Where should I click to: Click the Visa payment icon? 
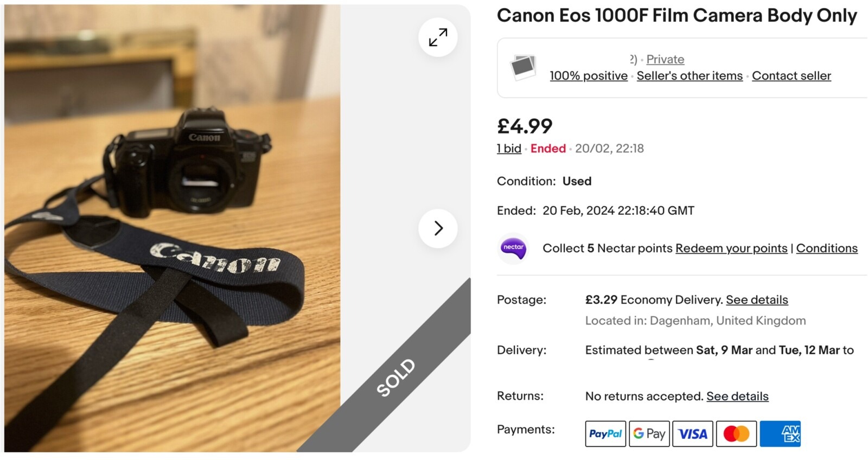(693, 434)
